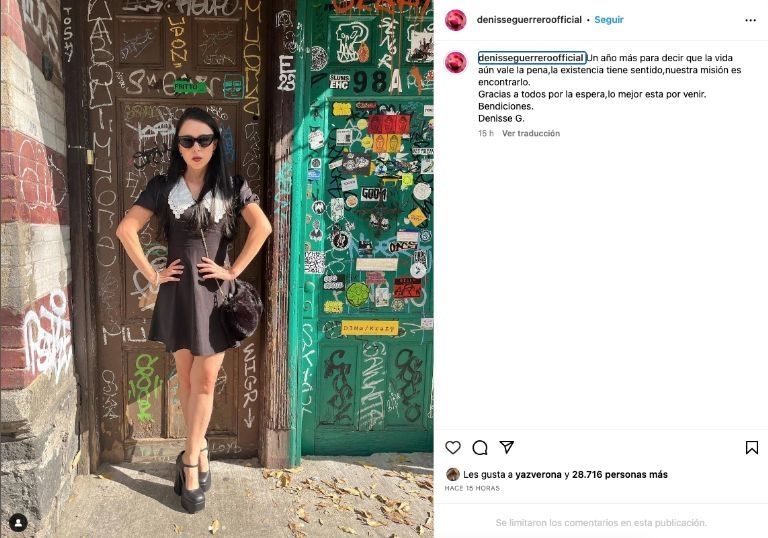The image size is (768, 538).
Task: Open denisseguerreroofficial profile from header username
Action: click(529, 20)
